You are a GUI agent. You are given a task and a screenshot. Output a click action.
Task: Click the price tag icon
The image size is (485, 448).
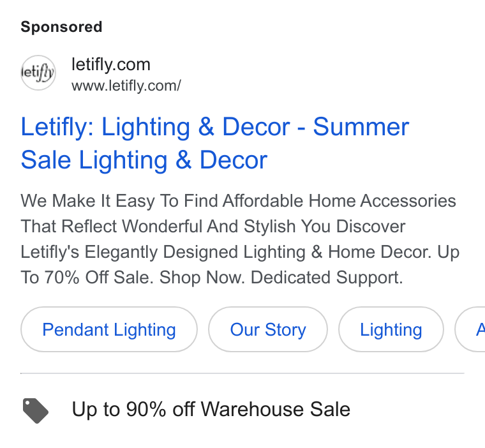[x=36, y=410]
